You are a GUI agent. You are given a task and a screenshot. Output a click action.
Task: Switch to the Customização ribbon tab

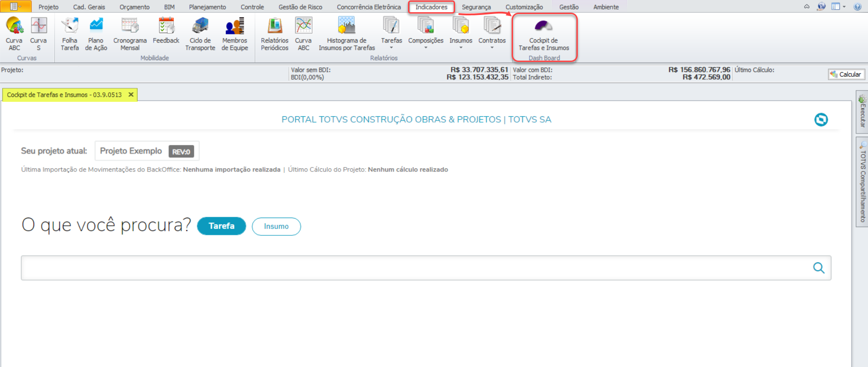pyautogui.click(x=524, y=7)
